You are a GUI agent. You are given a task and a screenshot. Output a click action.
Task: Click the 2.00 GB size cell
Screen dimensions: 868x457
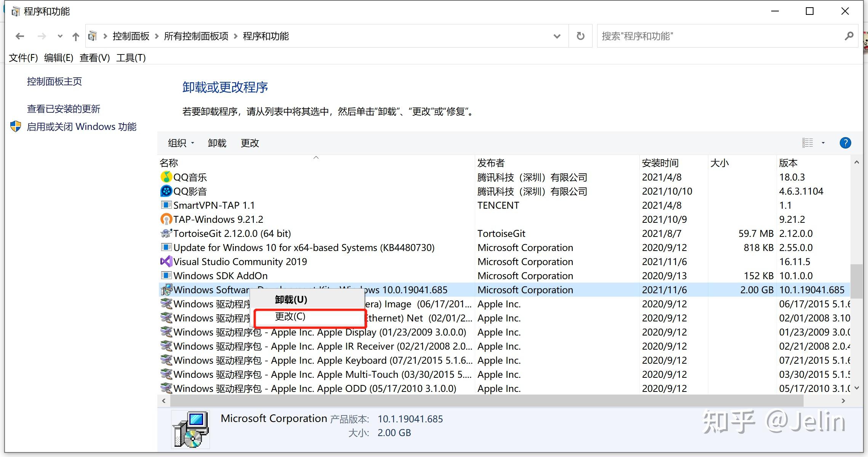(757, 290)
